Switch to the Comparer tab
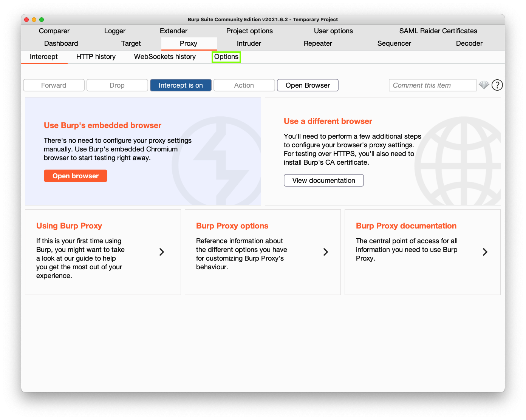526x420 pixels. [54, 31]
